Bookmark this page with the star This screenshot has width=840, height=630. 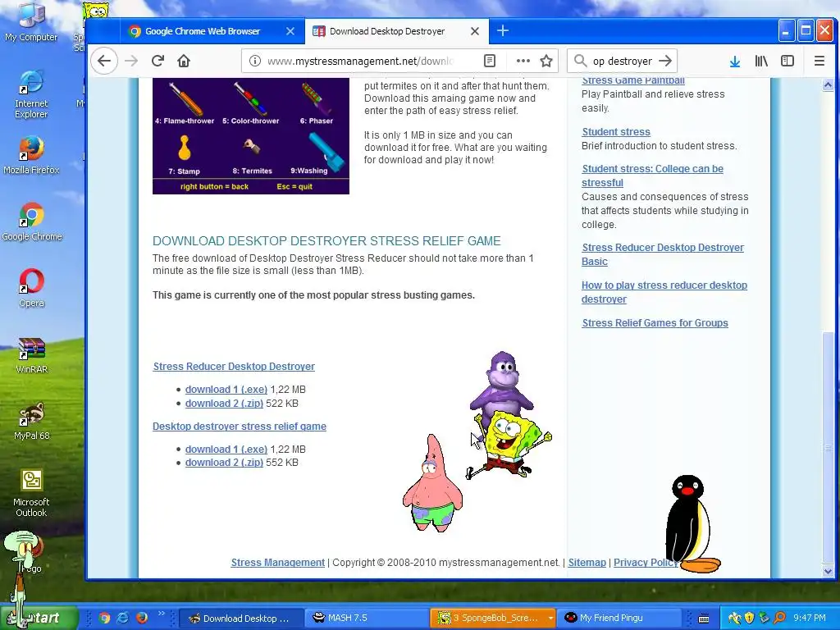click(x=546, y=61)
